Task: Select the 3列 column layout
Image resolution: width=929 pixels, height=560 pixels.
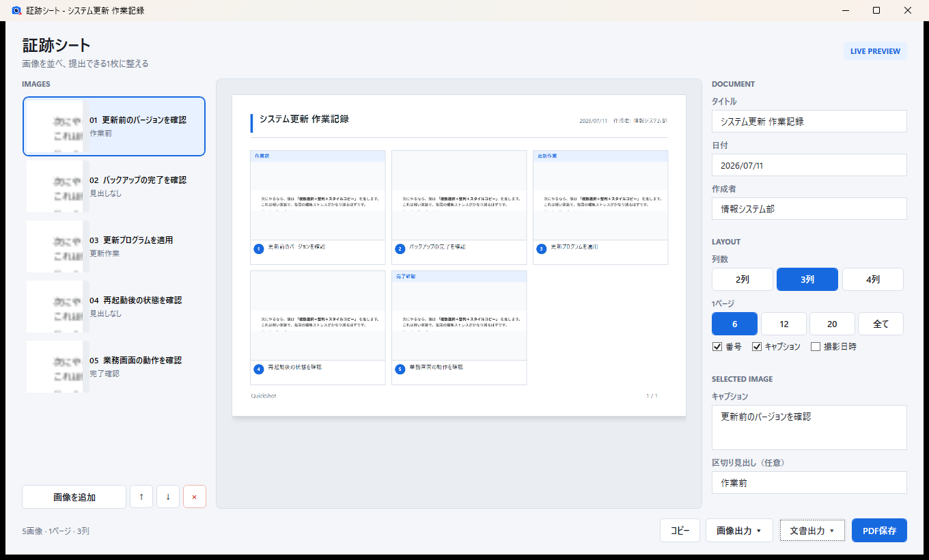Action: point(807,279)
